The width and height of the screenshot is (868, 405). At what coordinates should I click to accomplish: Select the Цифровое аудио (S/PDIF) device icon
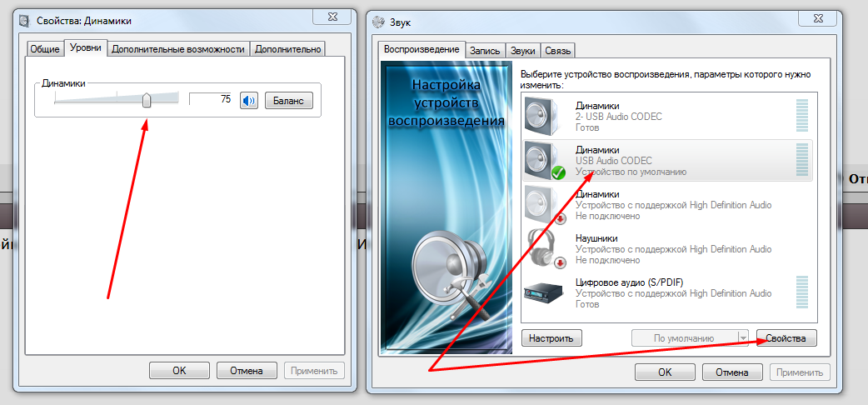[546, 292]
